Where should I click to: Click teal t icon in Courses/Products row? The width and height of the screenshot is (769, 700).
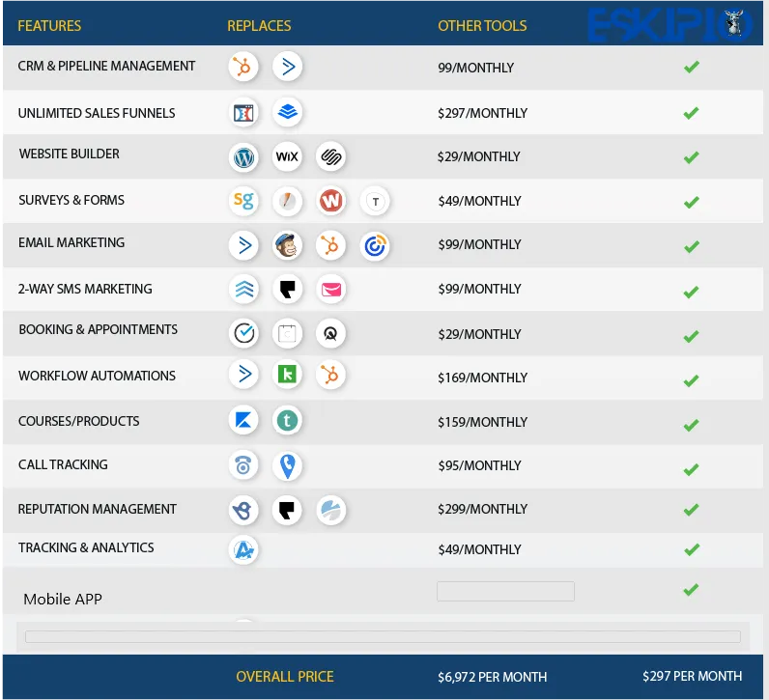pos(287,420)
